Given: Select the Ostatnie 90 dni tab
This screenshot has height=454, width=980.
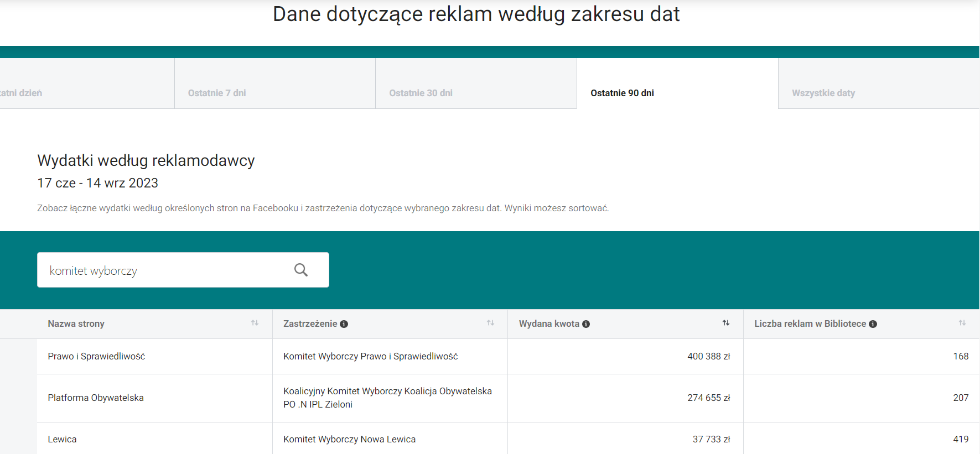Looking at the screenshot, I should (622, 93).
